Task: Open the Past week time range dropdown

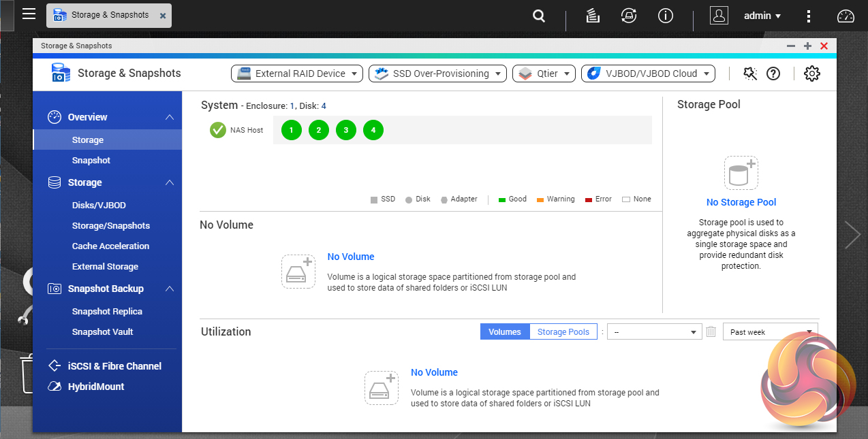Action: (x=771, y=331)
